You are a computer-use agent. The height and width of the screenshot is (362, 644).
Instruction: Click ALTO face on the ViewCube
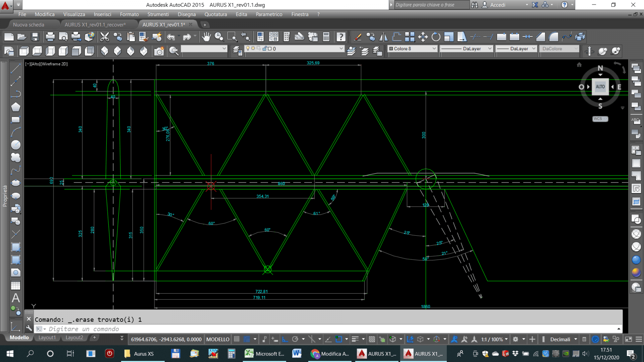pyautogui.click(x=600, y=86)
